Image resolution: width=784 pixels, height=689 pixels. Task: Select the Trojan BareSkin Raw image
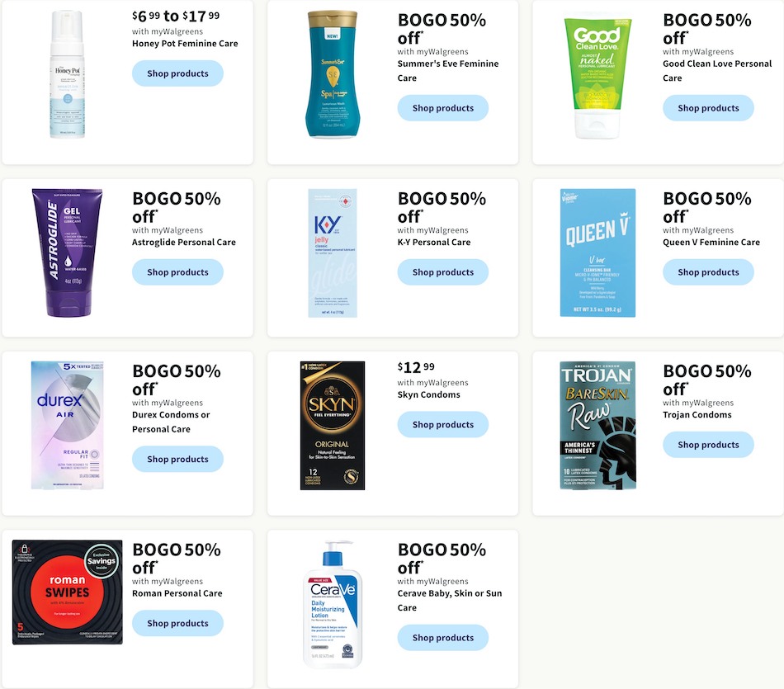point(597,425)
